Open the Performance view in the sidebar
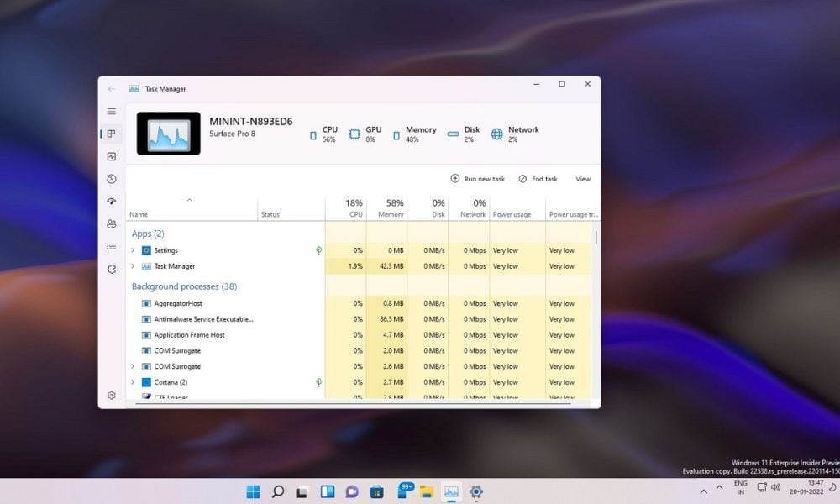Image resolution: width=840 pixels, height=504 pixels. click(x=111, y=156)
